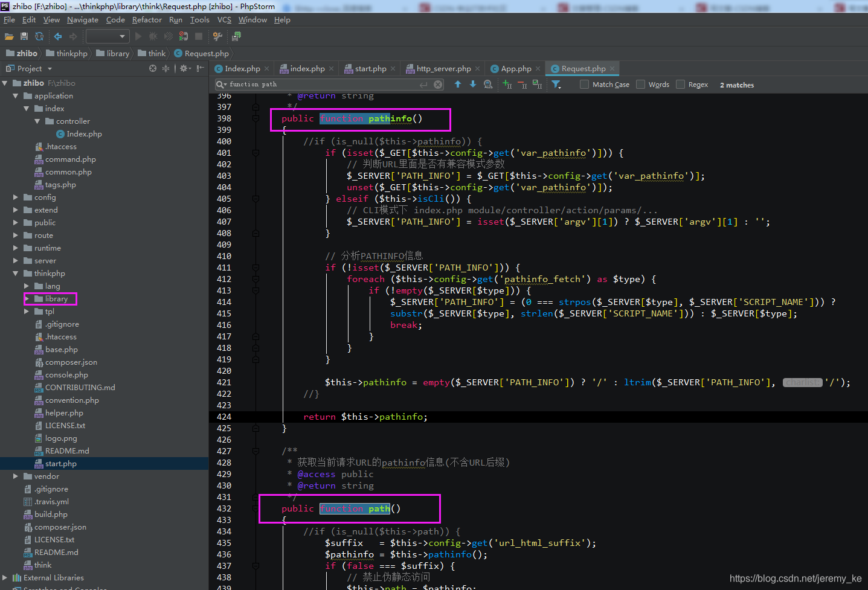868x590 pixels.
Task: Click the Synchronize toolbar icon
Action: click(x=39, y=36)
